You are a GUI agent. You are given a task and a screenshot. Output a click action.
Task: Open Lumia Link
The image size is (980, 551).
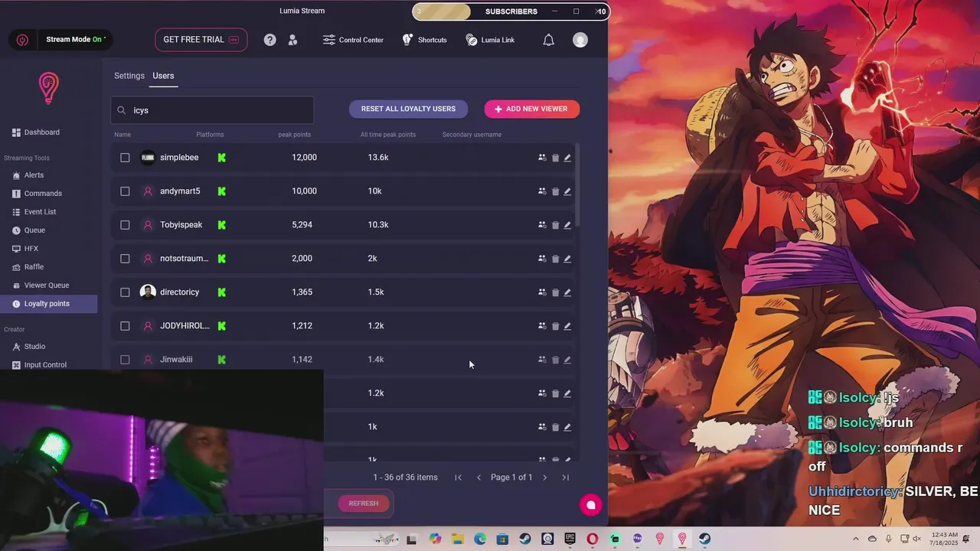point(490,40)
